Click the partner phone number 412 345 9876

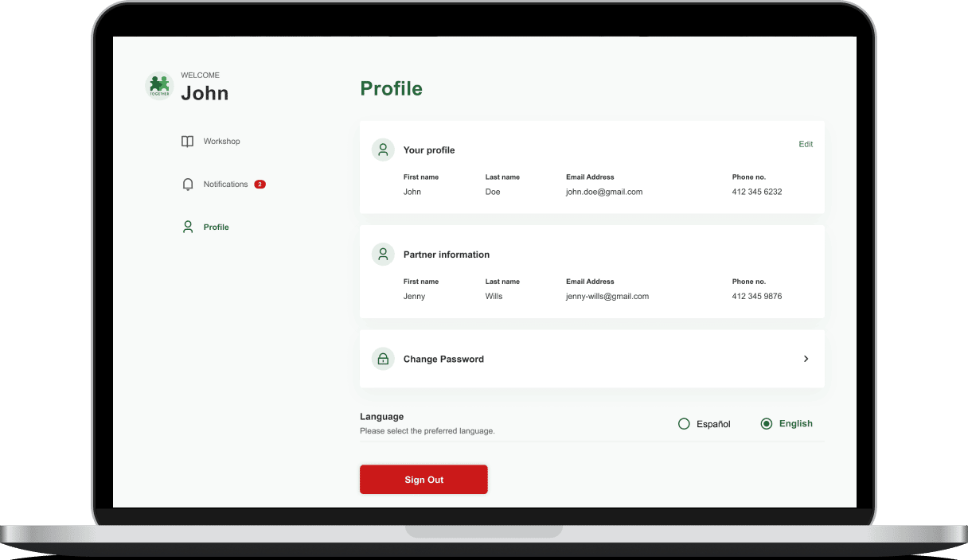point(756,297)
